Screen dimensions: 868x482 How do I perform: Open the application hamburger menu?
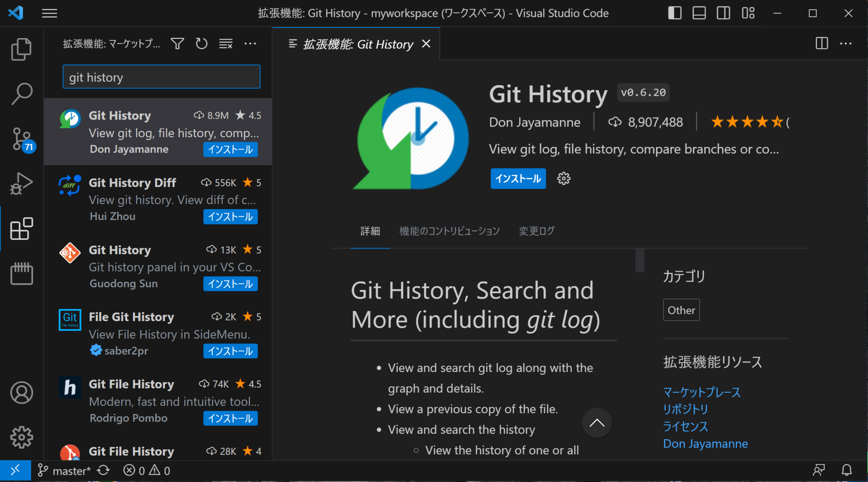pos(49,13)
